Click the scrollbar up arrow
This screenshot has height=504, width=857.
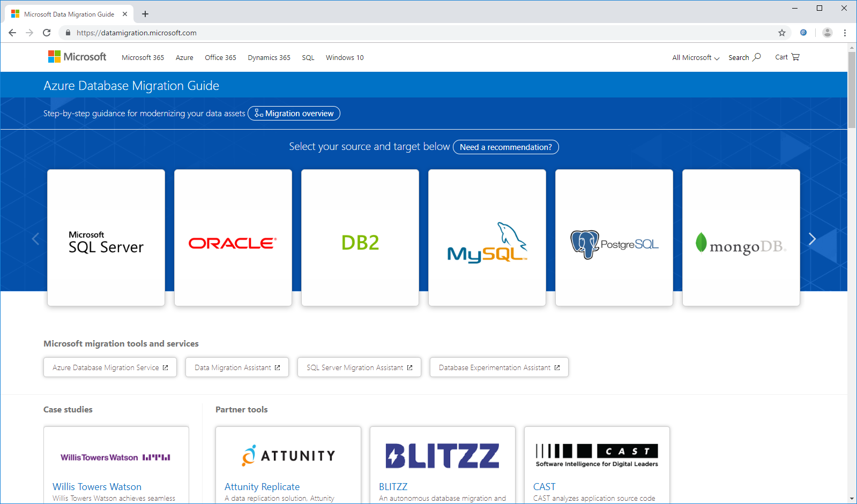[x=852, y=48]
